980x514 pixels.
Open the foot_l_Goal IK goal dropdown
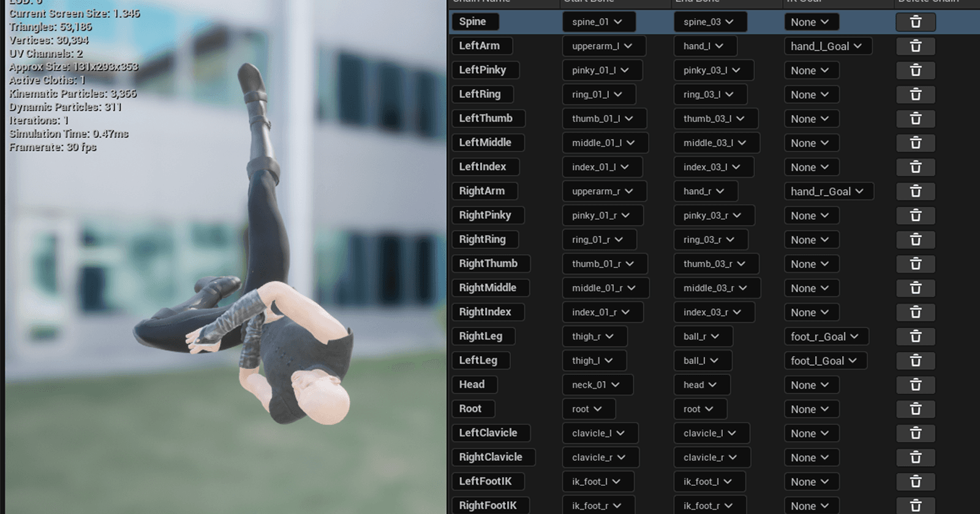tap(825, 360)
